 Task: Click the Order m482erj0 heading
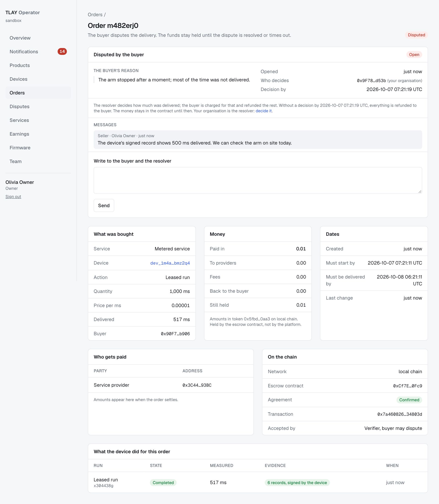(x=113, y=25)
